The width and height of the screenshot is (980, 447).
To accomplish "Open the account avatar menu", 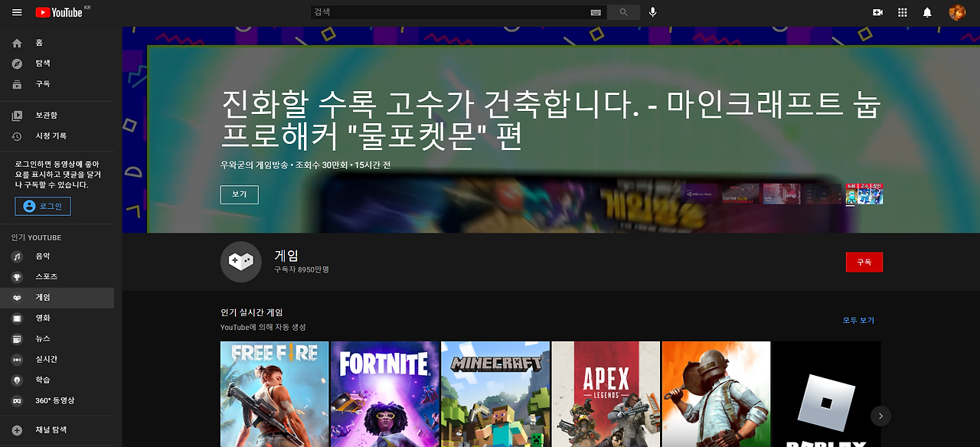I will pos(957,12).
